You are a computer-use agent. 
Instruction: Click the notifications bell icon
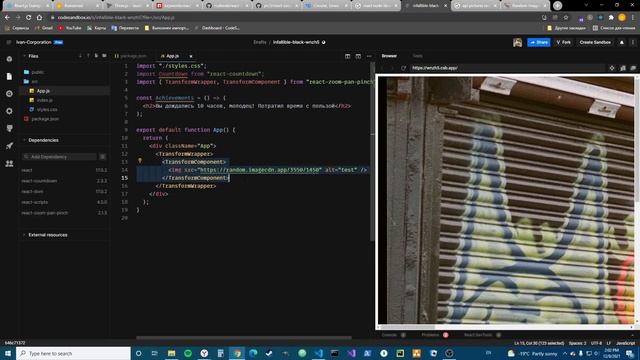click(622, 42)
